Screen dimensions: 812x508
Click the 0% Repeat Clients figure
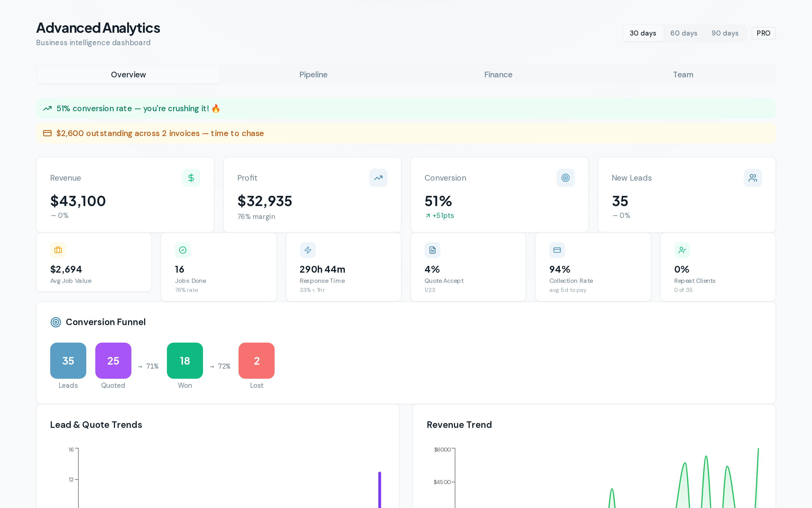pos(682,269)
